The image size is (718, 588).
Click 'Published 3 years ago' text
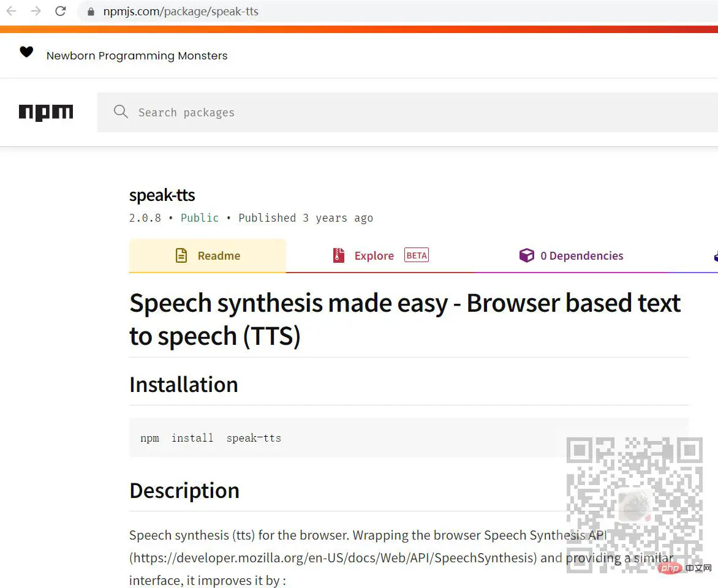tap(306, 218)
